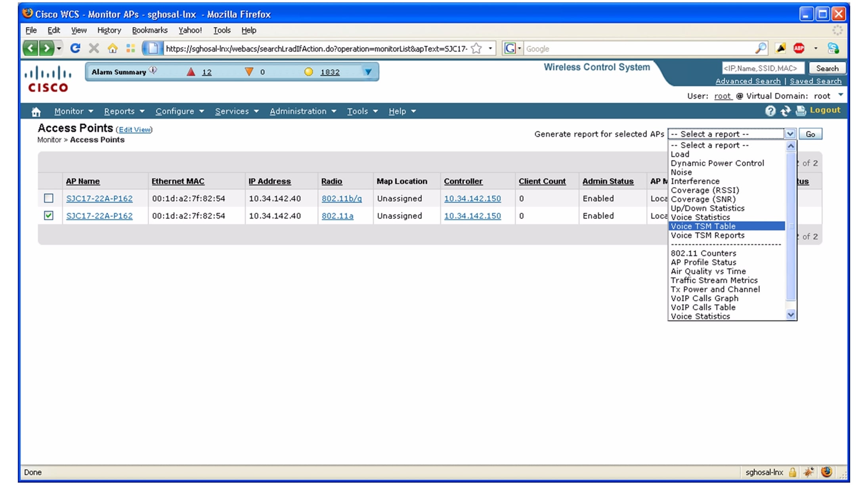Expand Alarm Summary with the blue arrow
Viewport: 868px width, 485px height.
pos(368,72)
